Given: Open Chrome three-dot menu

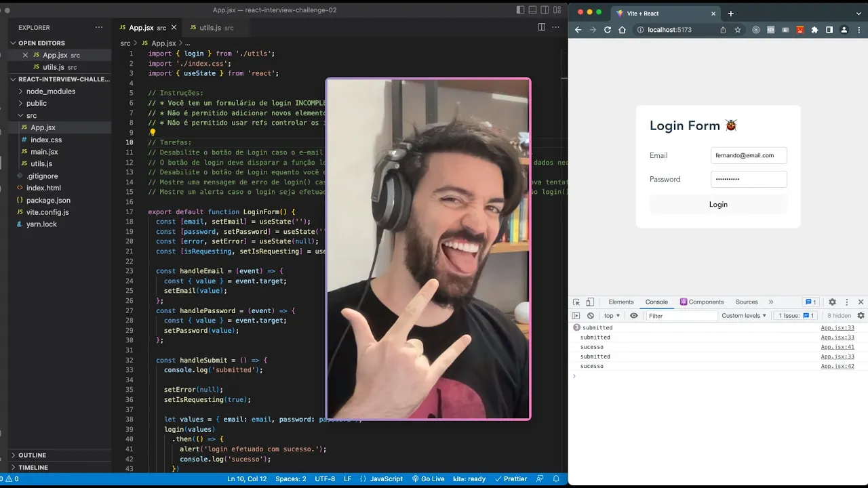Looking at the screenshot, I should (x=859, y=30).
